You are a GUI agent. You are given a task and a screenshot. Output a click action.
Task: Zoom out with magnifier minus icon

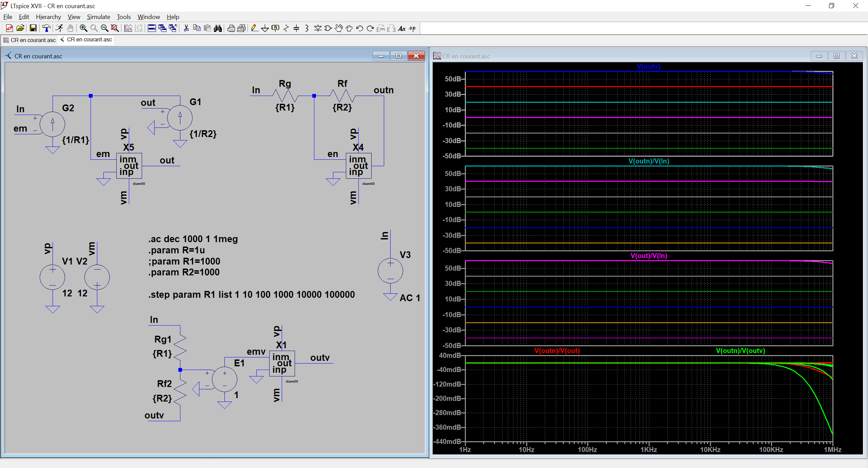104,28
